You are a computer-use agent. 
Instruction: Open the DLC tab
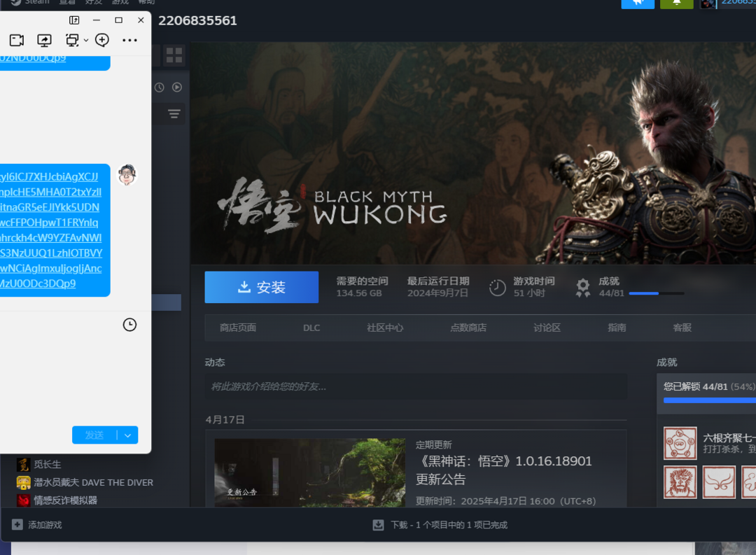point(311,328)
